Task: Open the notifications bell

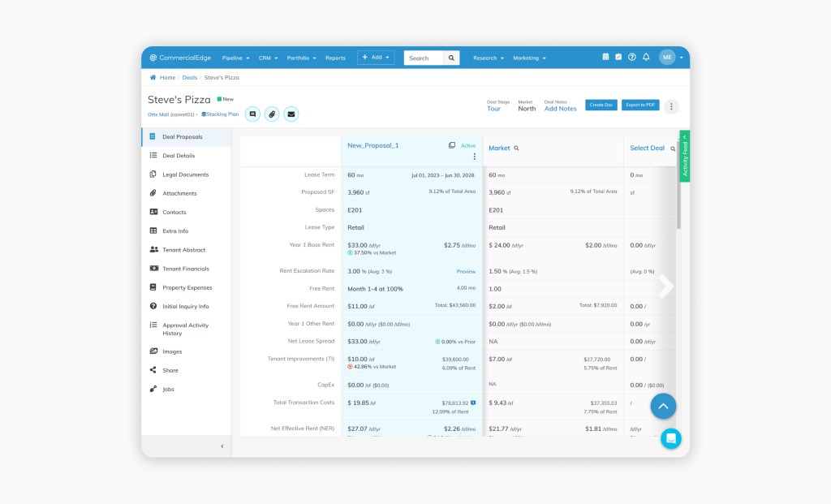Action: (x=646, y=57)
